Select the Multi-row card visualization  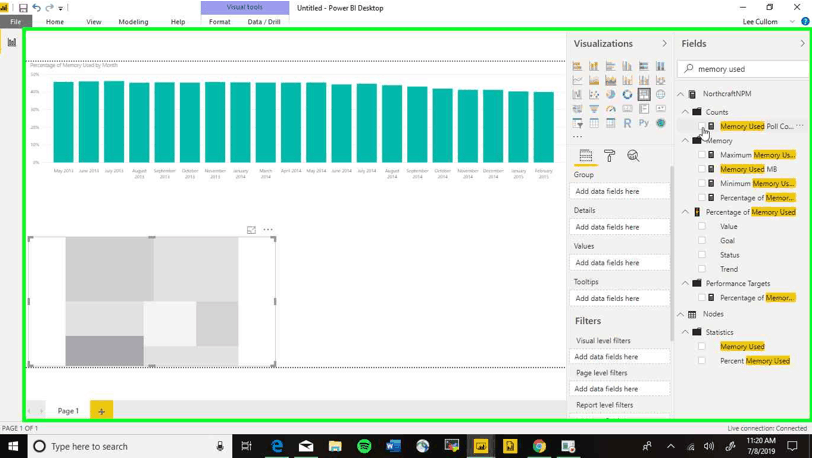pos(644,109)
